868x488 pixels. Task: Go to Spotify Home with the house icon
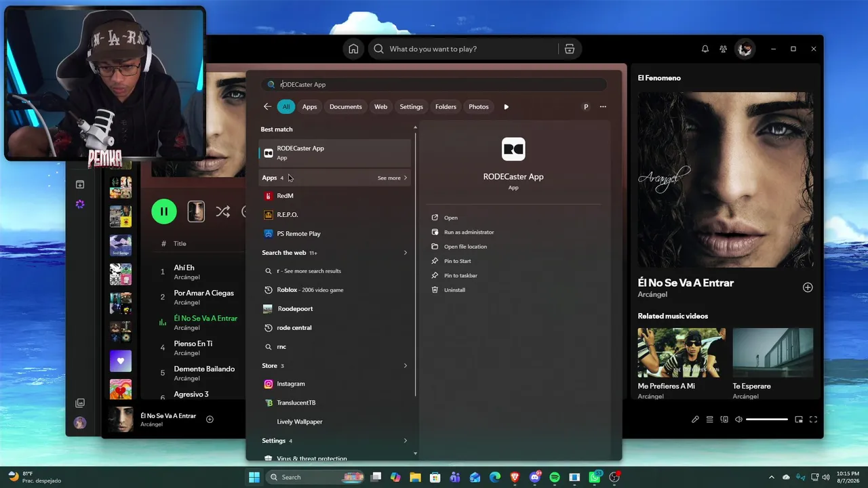coord(353,49)
